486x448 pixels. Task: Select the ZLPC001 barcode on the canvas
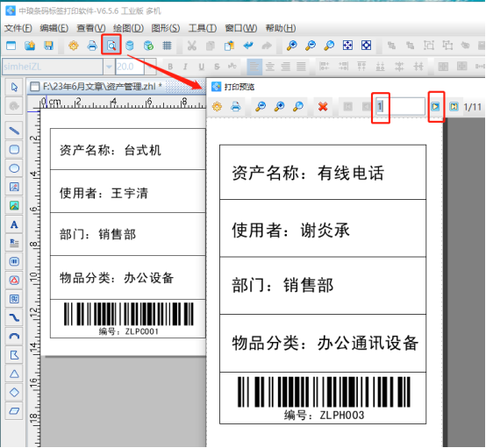(x=129, y=314)
